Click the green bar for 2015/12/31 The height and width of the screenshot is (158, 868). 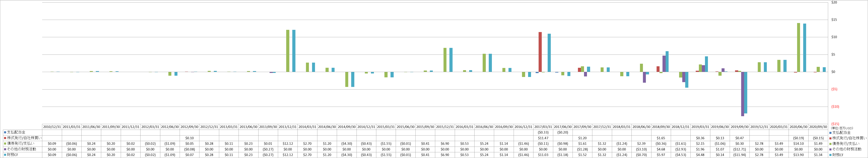(x=445, y=60)
